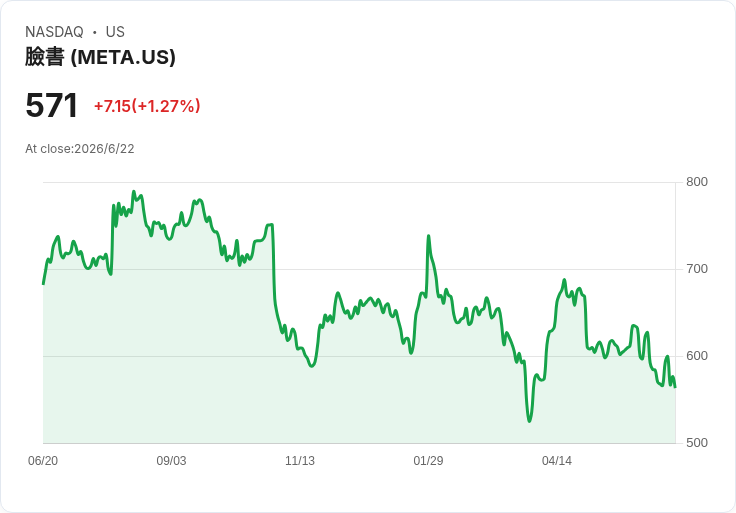Select the 01/29 date axis label

(428, 460)
